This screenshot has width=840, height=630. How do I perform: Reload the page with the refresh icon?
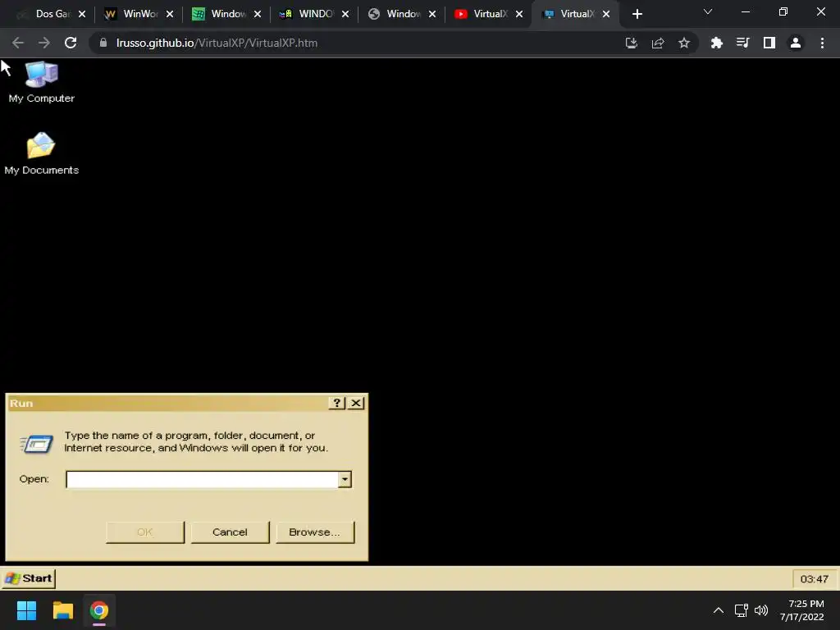click(x=71, y=43)
